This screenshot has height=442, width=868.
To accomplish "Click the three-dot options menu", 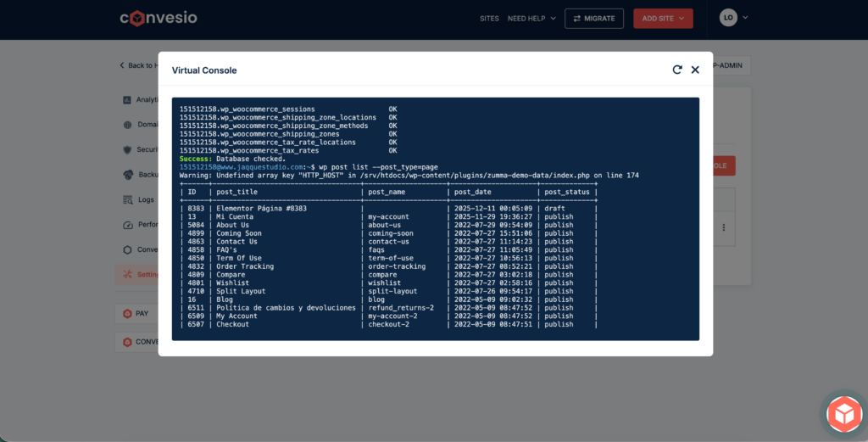I will (x=724, y=227).
